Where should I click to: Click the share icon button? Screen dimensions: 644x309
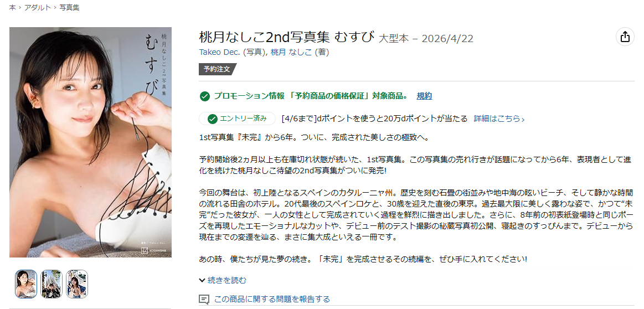[x=625, y=37]
